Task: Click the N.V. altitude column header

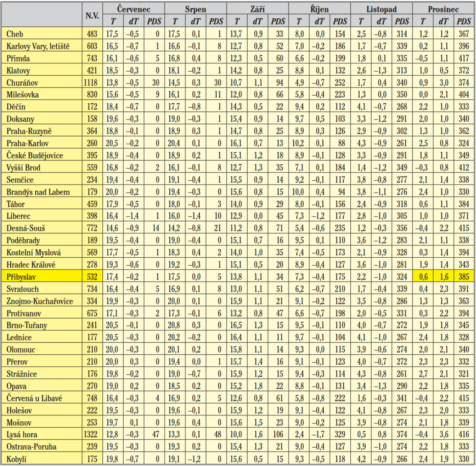Action: pos(92,15)
